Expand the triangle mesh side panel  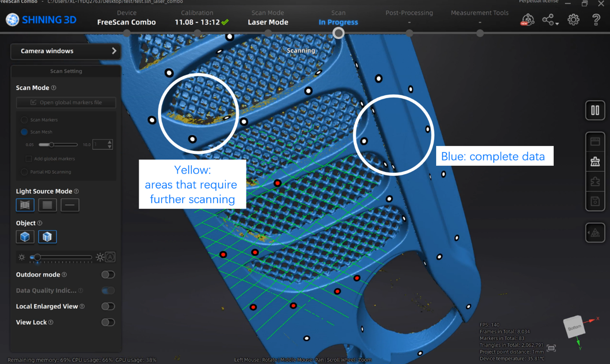(595, 233)
